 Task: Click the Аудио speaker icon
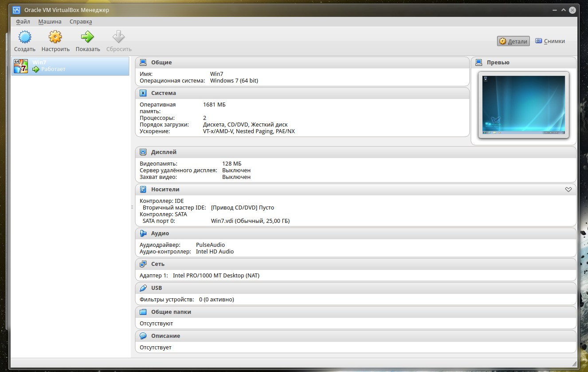pyautogui.click(x=143, y=233)
